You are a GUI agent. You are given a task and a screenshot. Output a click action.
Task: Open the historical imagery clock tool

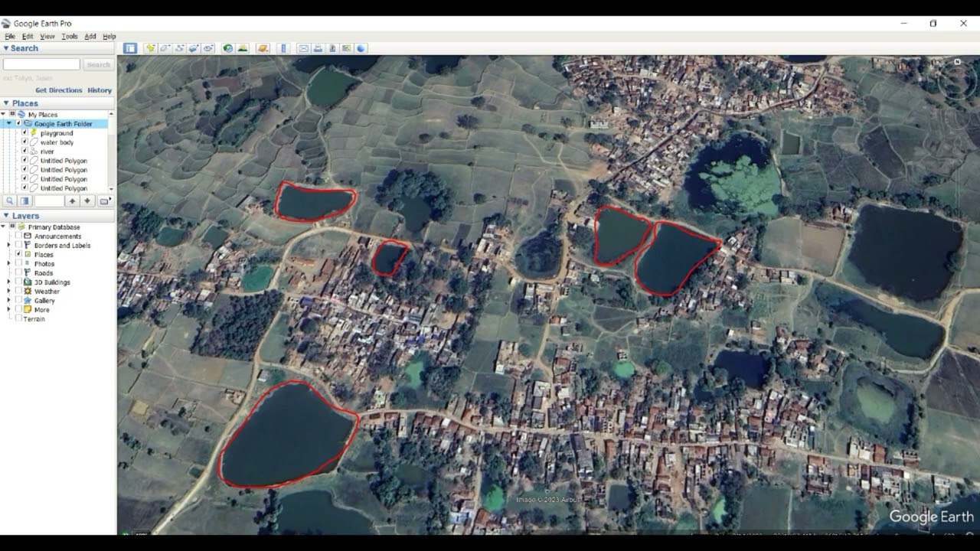click(x=228, y=48)
